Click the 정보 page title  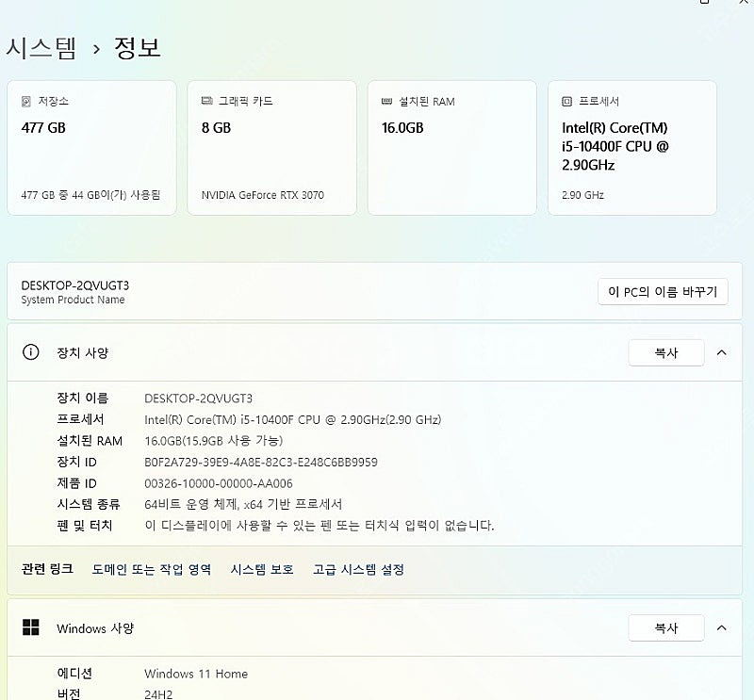(x=137, y=49)
